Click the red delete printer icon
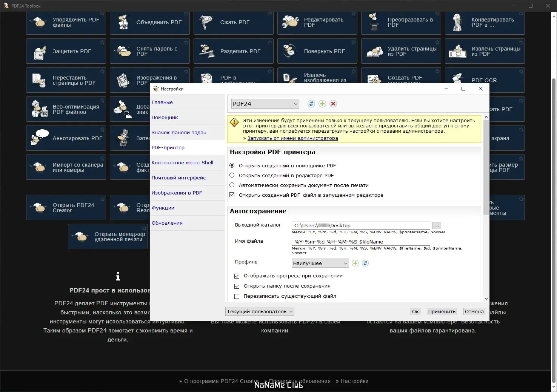This screenshot has height=392, width=557. point(333,104)
